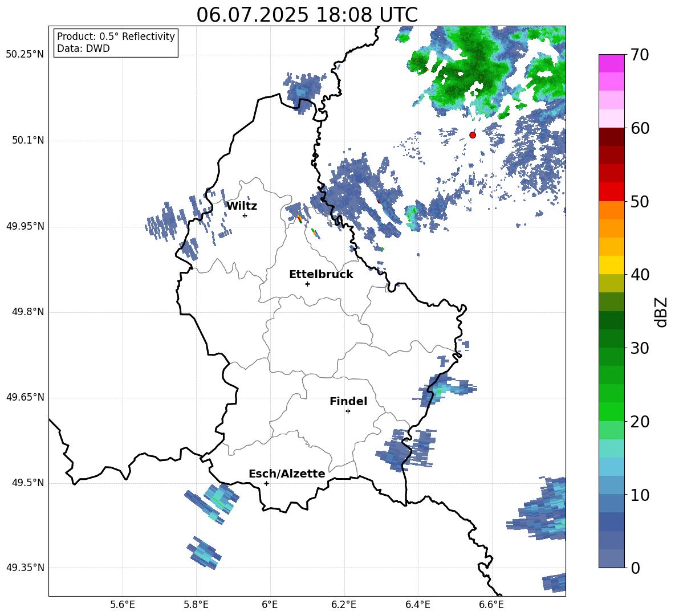Click the 50.1°N latitude label
This screenshot has height=616, width=675.
[x=27, y=140]
